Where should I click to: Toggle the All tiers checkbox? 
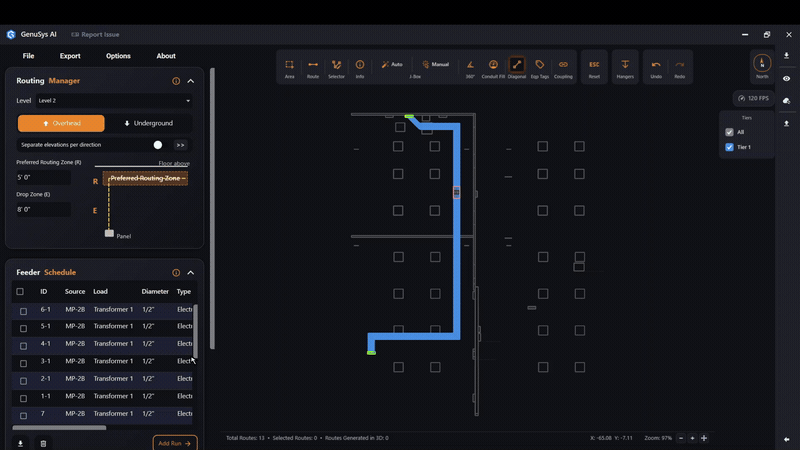pyautogui.click(x=729, y=132)
